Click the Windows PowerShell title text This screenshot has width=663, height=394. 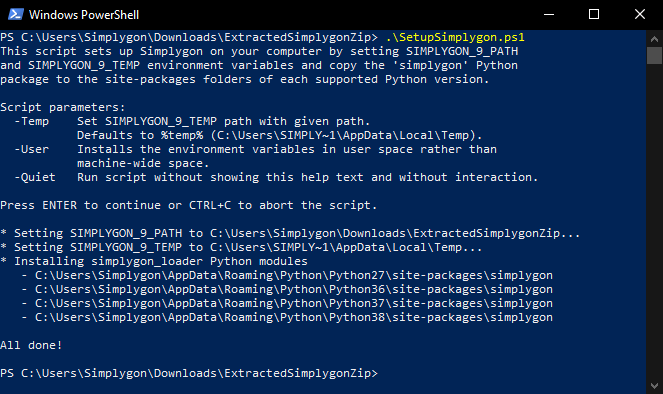coord(84,15)
